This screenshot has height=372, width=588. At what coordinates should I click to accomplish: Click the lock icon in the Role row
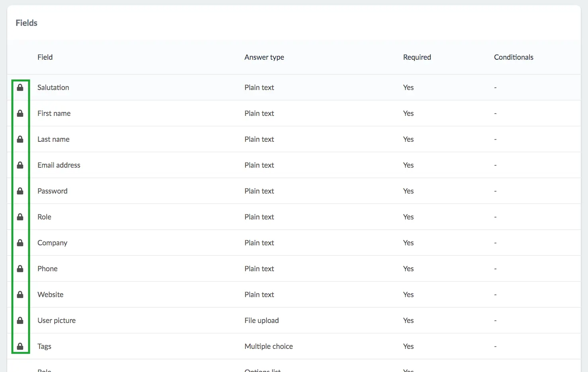(x=20, y=217)
